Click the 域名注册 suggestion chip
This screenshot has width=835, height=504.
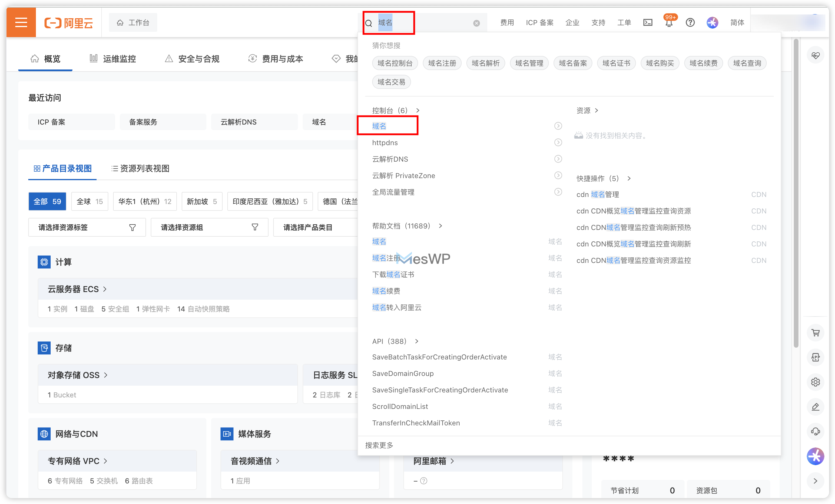[442, 63]
